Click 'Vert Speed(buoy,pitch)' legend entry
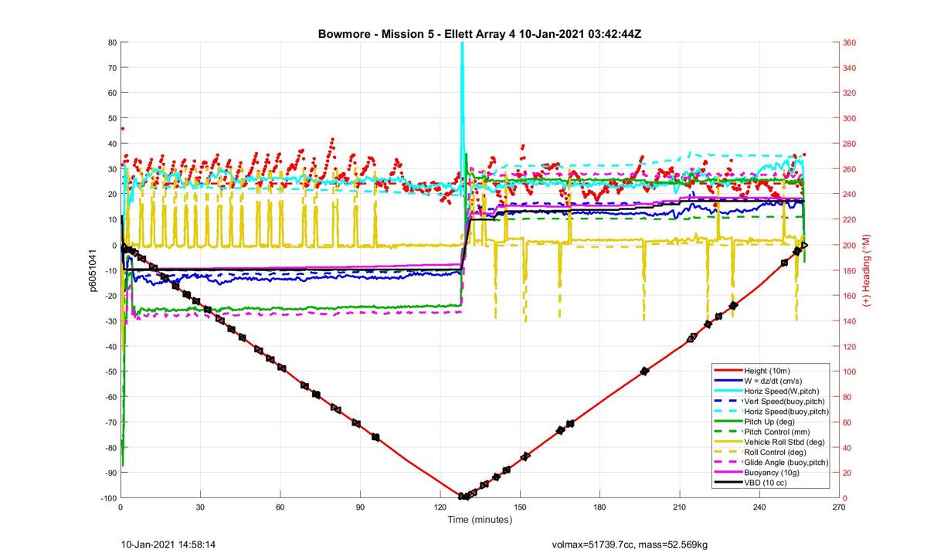This screenshot has width=927, height=560. [784, 402]
